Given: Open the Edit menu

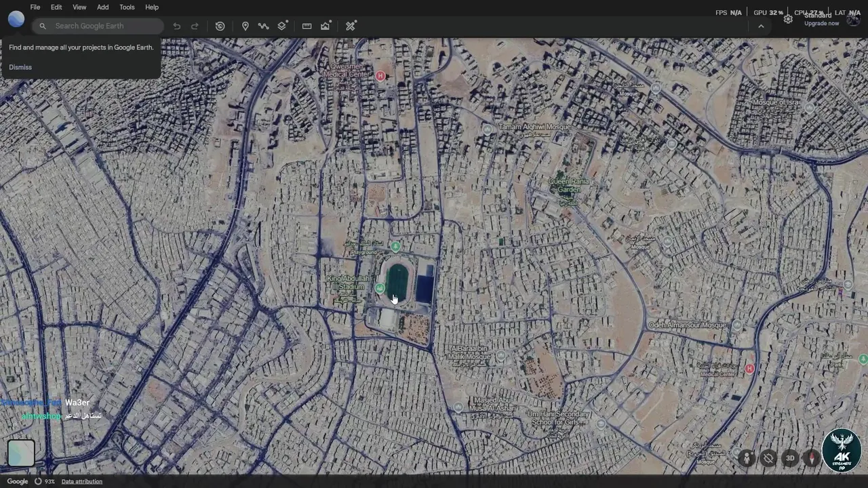Looking at the screenshot, I should click(x=56, y=7).
